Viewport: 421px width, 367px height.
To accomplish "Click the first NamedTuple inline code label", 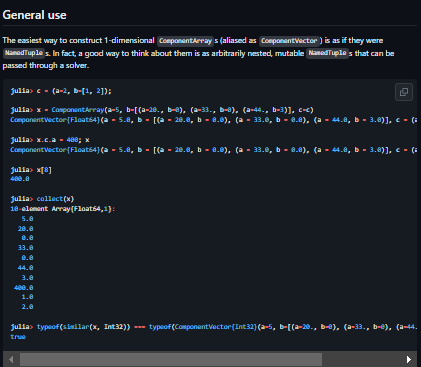I will [x=24, y=53].
